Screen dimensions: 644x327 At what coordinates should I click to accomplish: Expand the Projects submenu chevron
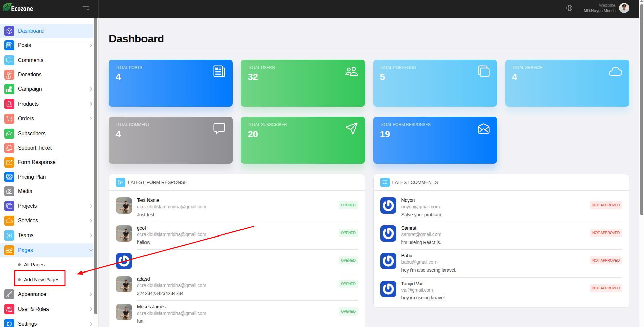(91, 206)
